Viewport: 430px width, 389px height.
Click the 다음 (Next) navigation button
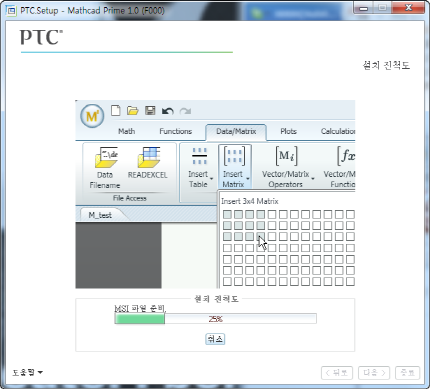pyautogui.click(x=374, y=373)
